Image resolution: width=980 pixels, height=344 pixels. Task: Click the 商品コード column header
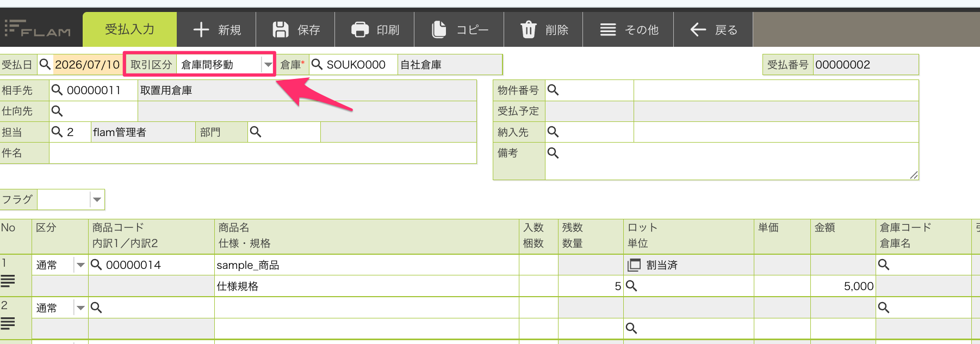pos(118,228)
